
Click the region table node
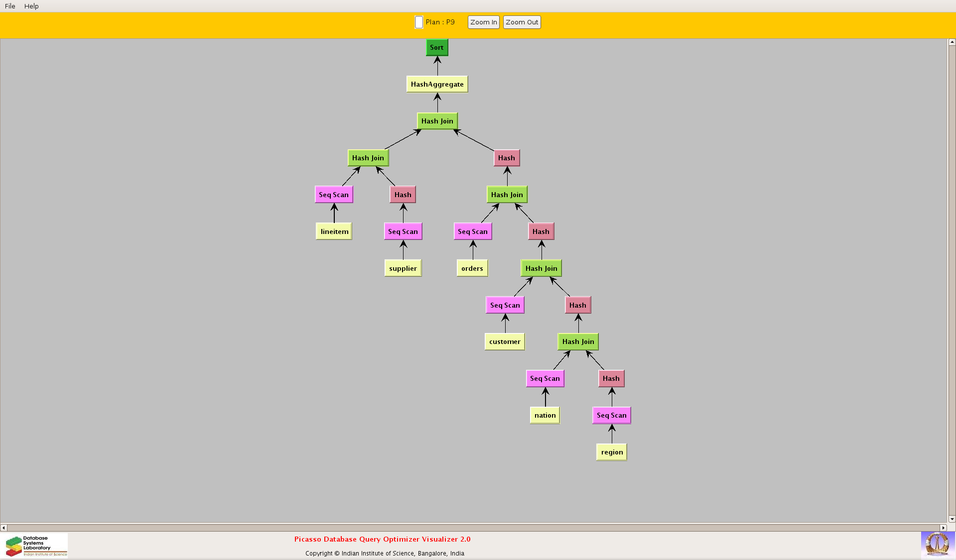point(611,452)
